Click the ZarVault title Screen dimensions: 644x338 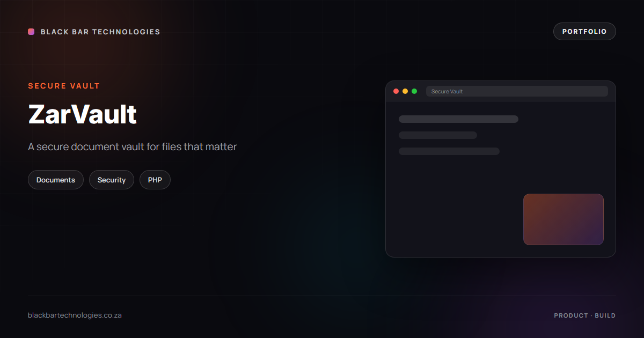[83, 114]
